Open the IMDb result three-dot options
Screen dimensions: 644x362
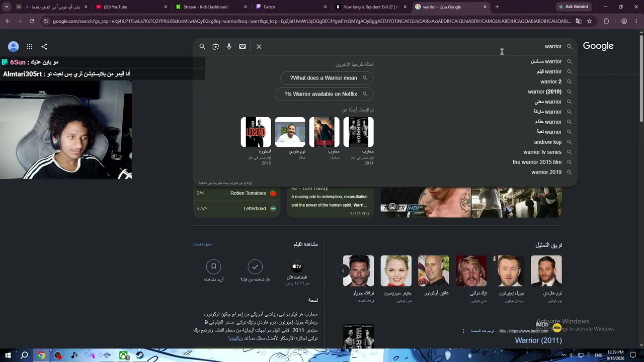tap(463, 331)
